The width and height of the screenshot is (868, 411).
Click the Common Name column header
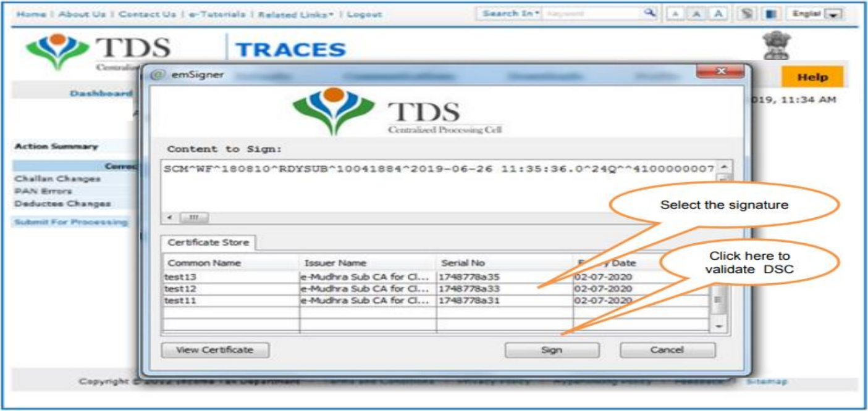pyautogui.click(x=231, y=263)
